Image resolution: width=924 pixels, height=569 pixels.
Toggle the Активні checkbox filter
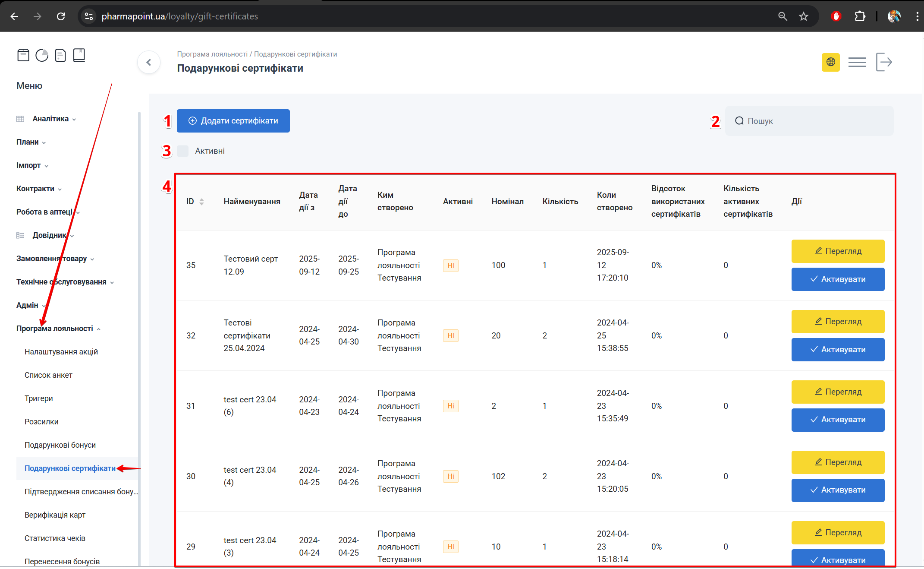pyautogui.click(x=183, y=151)
